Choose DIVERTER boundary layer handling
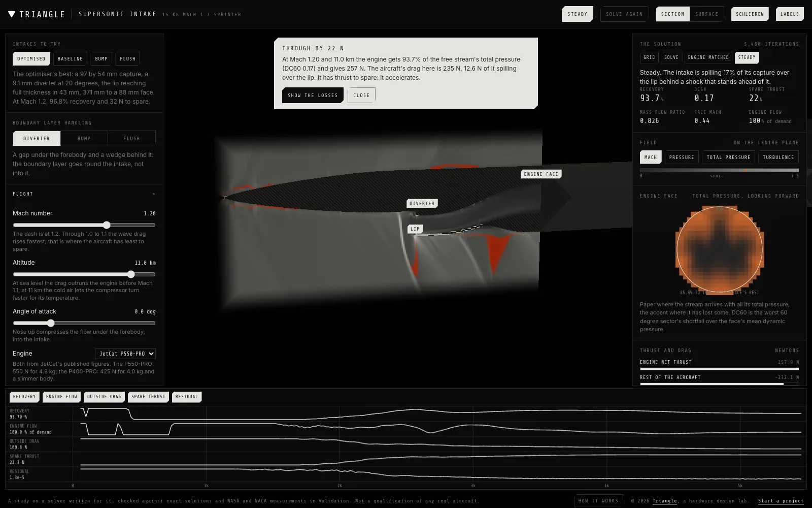This screenshot has width=812, height=508. 37,139
